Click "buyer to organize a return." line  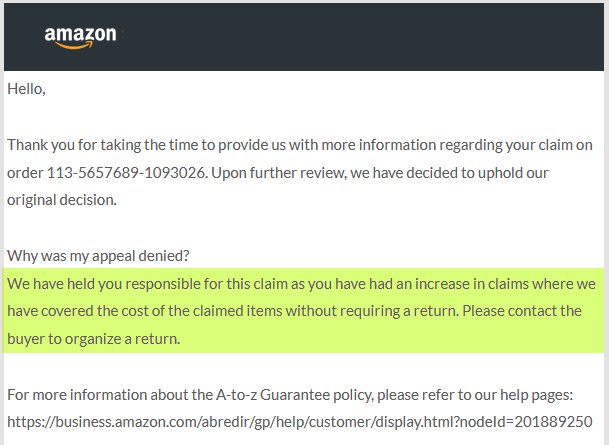pyautogui.click(x=94, y=339)
